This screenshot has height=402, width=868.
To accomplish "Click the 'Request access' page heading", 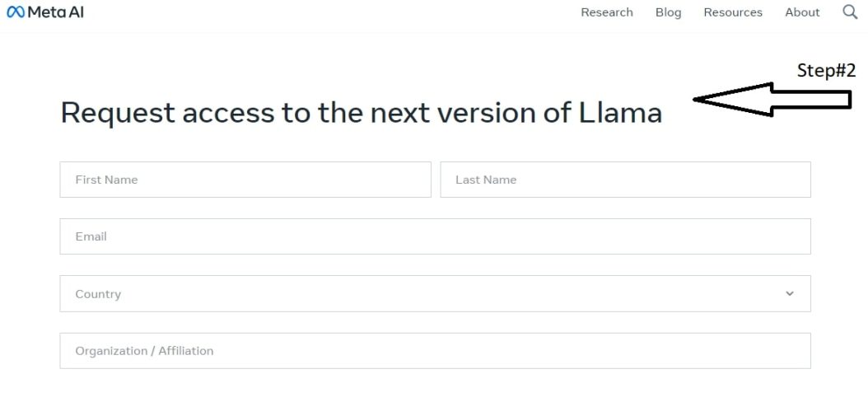I will [x=361, y=113].
